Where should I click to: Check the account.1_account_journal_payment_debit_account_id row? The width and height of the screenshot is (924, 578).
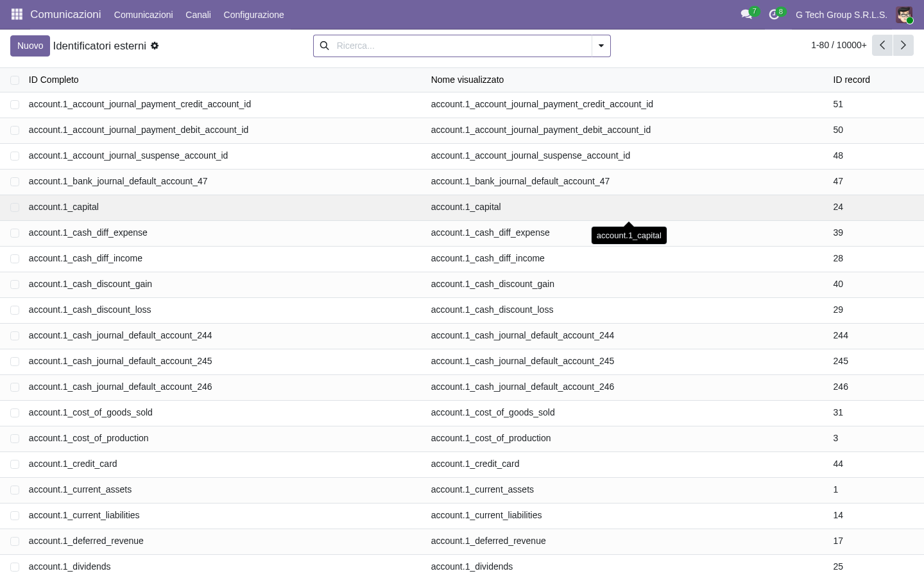(15, 130)
